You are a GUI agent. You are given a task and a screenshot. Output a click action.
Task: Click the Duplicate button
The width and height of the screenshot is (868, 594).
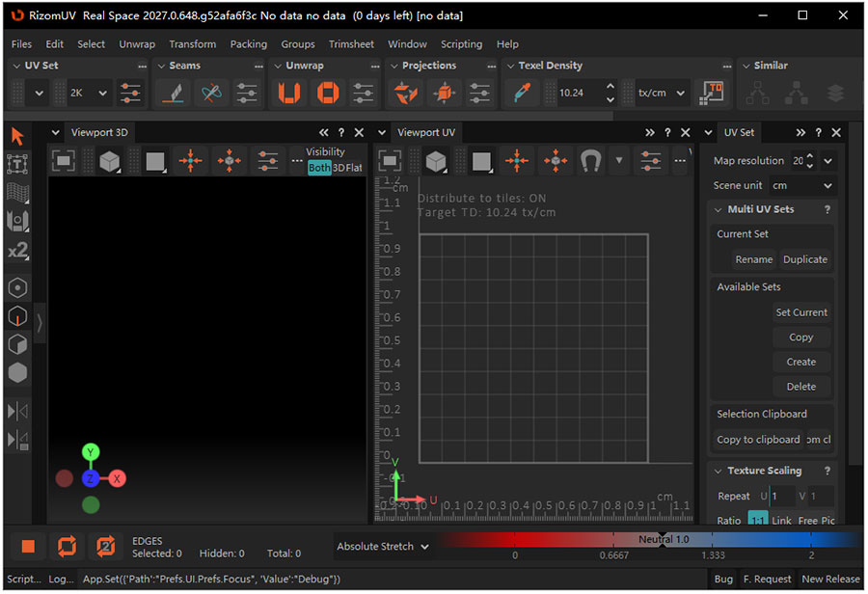click(x=805, y=259)
